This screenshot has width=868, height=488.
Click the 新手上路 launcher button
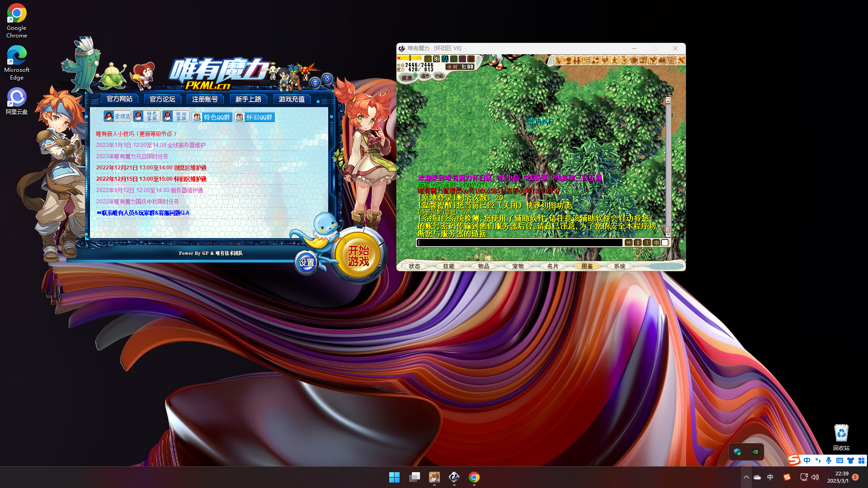pyautogui.click(x=248, y=99)
